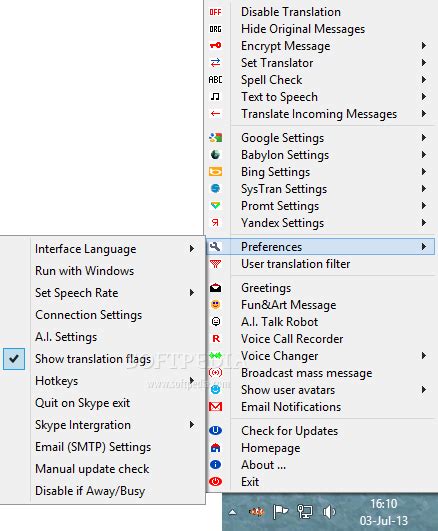438x531 pixels.
Task: Click the Google Settings icon
Action: pyautogui.click(x=215, y=137)
